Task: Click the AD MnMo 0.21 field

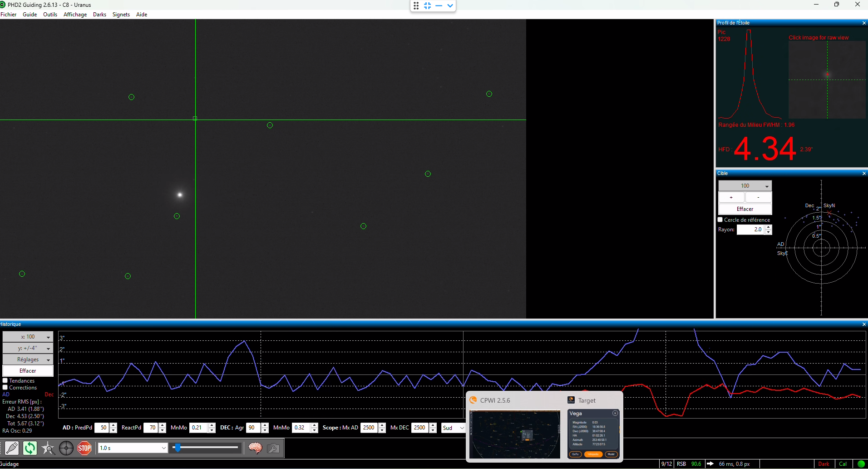Action: [x=198, y=428]
